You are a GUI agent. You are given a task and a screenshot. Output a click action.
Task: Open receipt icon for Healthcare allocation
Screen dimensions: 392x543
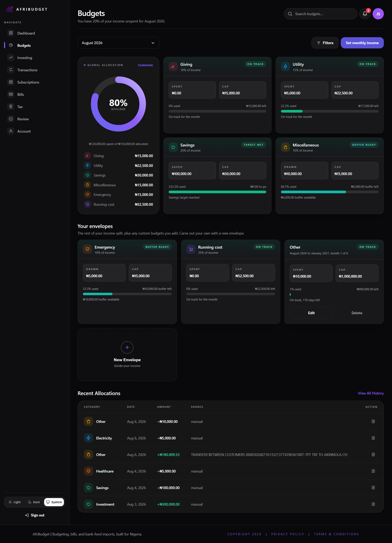click(373, 471)
